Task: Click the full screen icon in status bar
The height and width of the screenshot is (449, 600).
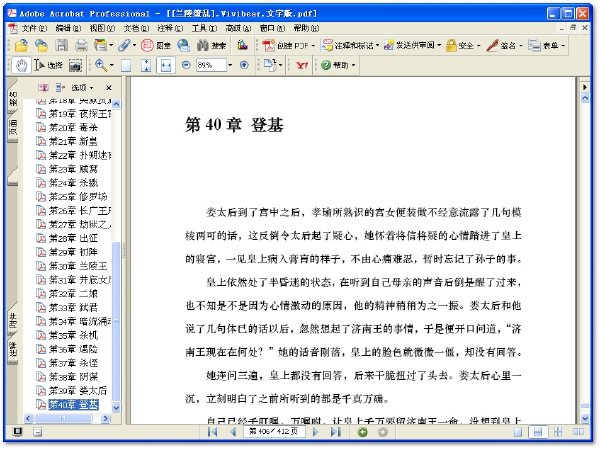Action: click(17, 432)
